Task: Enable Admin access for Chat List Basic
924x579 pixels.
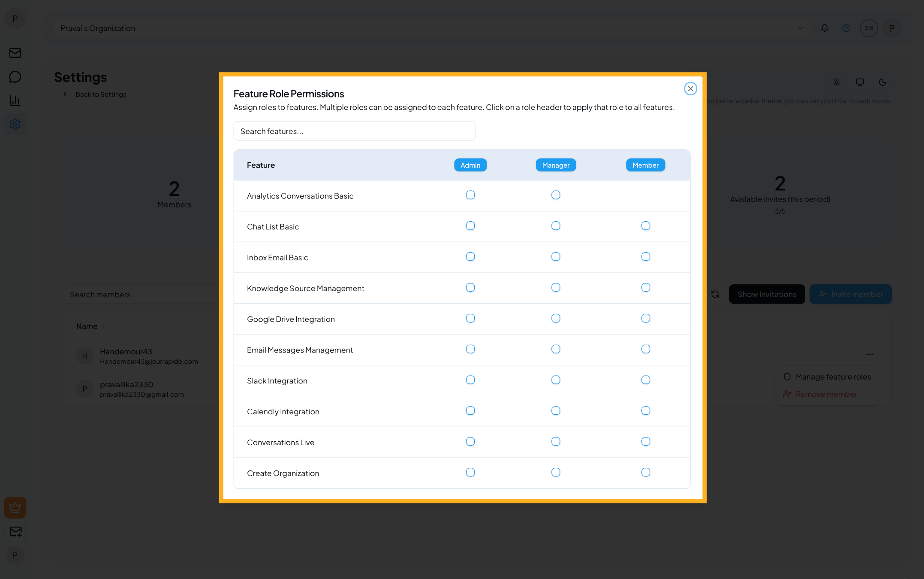Action: (x=470, y=226)
